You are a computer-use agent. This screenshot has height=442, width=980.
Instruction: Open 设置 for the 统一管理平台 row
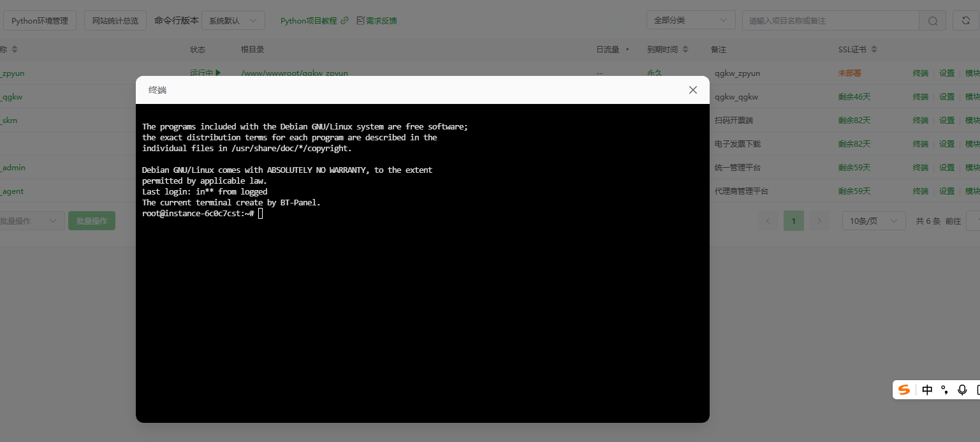coord(947,168)
